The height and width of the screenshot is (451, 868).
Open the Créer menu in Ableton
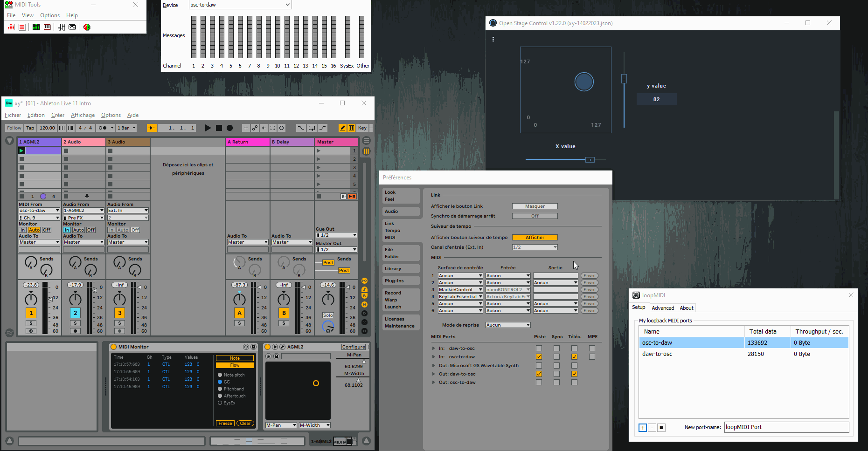point(58,115)
